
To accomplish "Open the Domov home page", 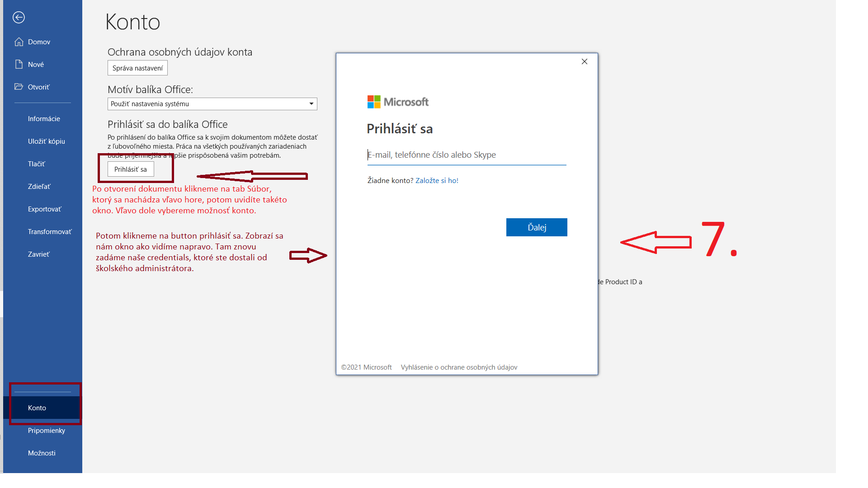I will (42, 42).
